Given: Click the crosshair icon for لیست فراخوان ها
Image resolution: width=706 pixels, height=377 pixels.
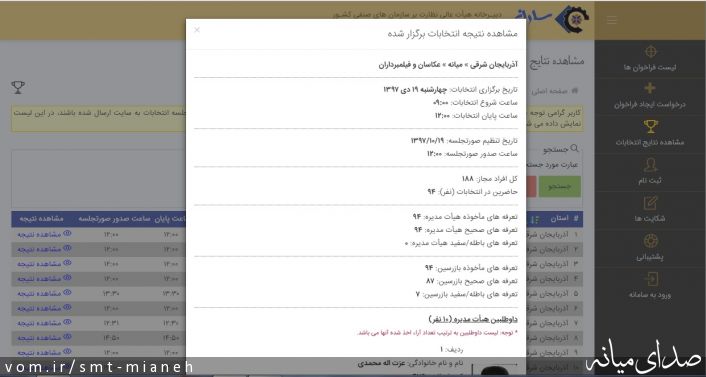Looking at the screenshot, I should [650, 51].
